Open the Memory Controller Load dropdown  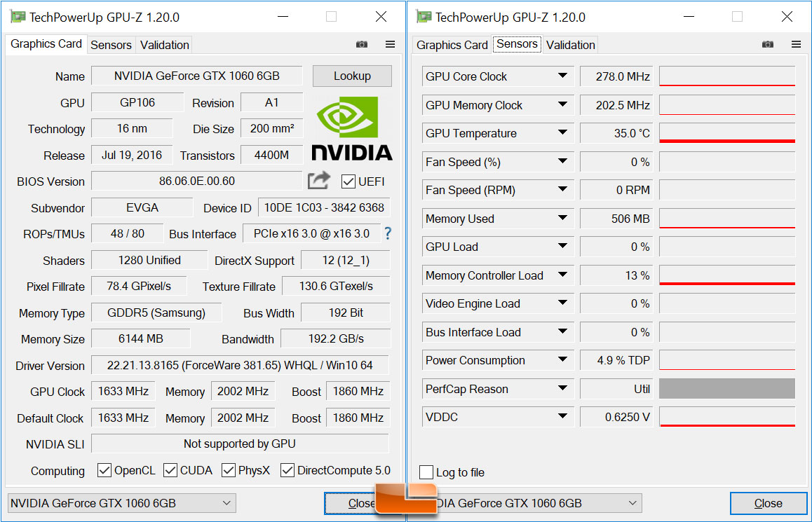tap(562, 275)
